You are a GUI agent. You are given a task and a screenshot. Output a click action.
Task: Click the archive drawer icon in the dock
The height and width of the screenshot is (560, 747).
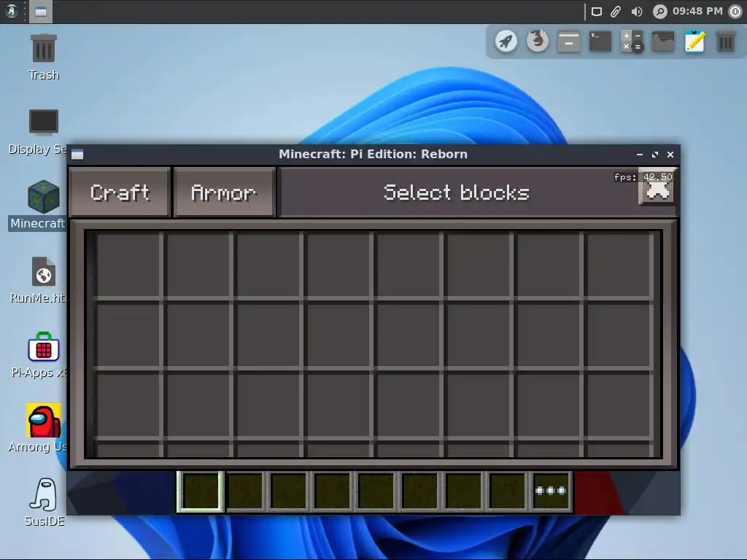[569, 42]
